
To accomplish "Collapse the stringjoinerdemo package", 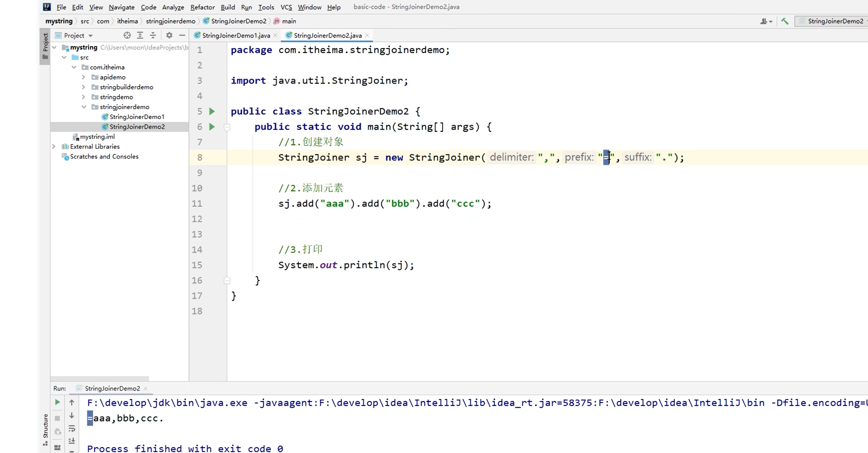I will pyautogui.click(x=84, y=107).
